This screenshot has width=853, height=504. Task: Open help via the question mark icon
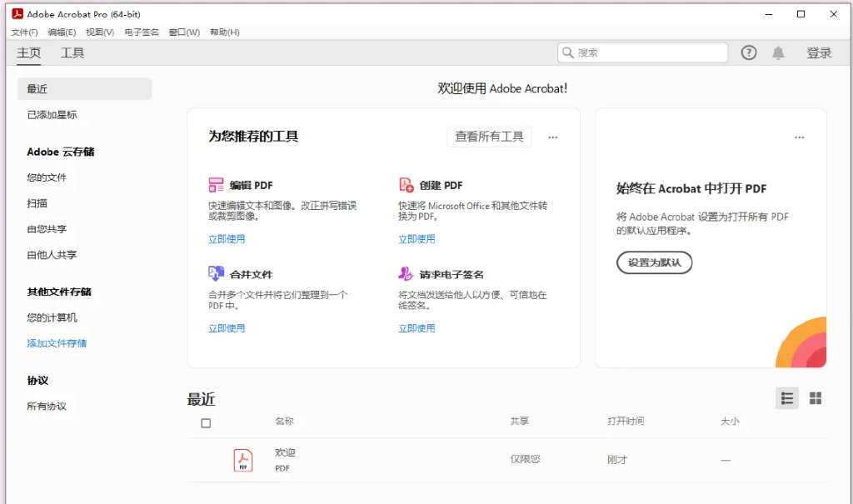[748, 52]
